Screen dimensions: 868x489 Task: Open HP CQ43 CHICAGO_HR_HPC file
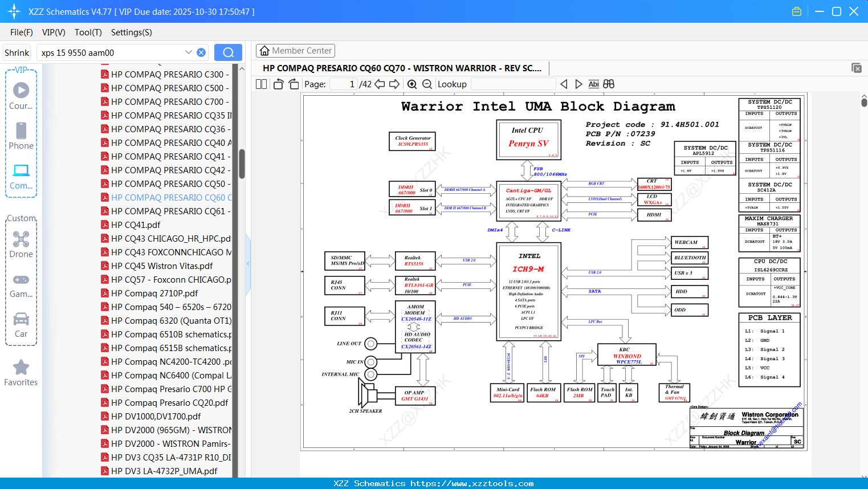166,238
